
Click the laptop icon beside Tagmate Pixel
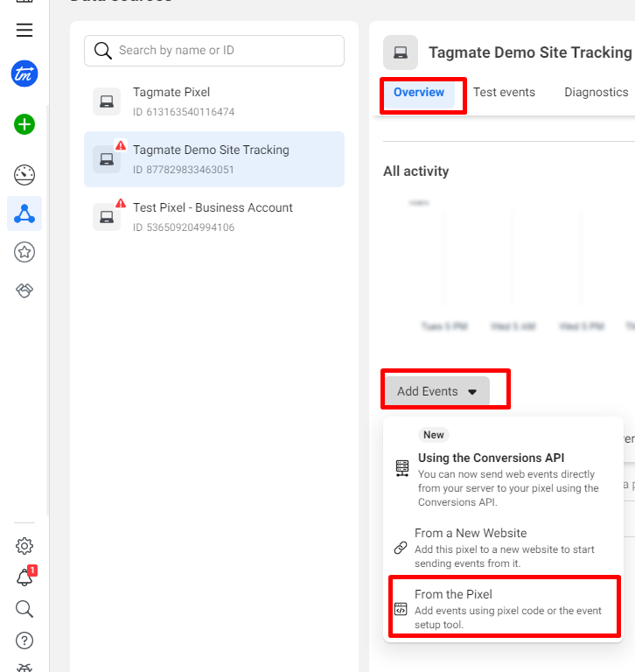coord(107,101)
